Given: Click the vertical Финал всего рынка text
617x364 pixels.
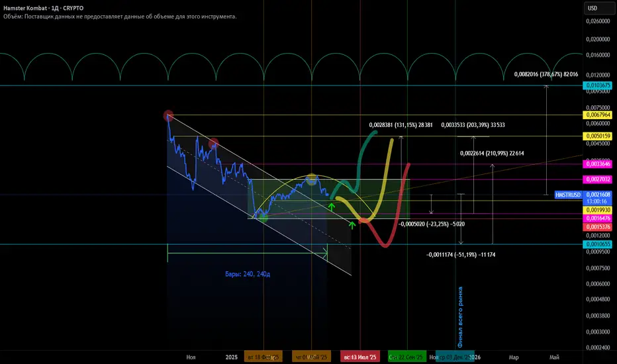Looking at the screenshot, I should coord(460,317).
